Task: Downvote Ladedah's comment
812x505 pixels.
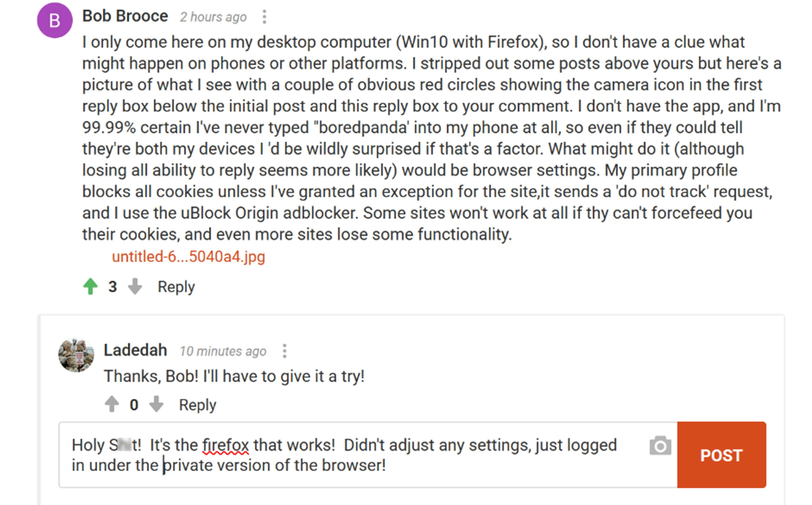Action: [x=156, y=404]
